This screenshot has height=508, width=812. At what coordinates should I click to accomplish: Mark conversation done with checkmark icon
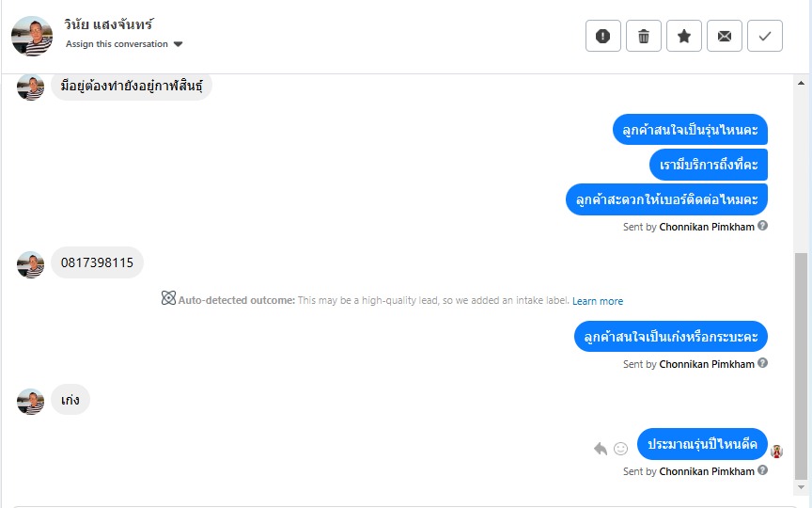pos(764,36)
